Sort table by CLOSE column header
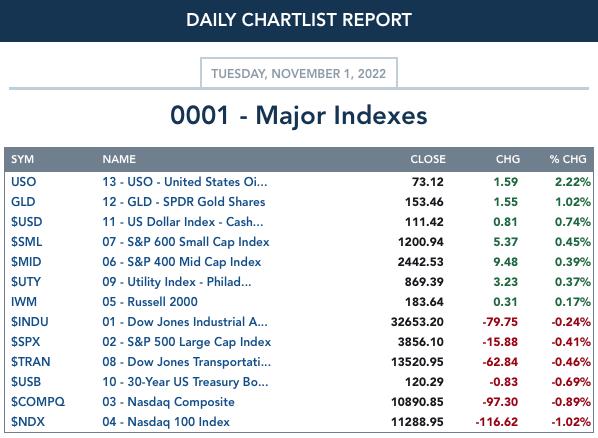Screen dimensions: 598x438 (x=428, y=159)
